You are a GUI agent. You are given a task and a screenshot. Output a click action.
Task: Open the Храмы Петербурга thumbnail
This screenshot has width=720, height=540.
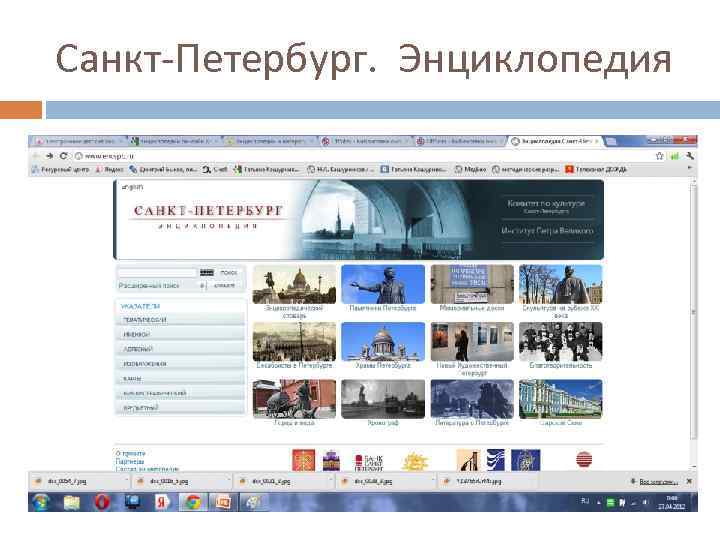383,342
